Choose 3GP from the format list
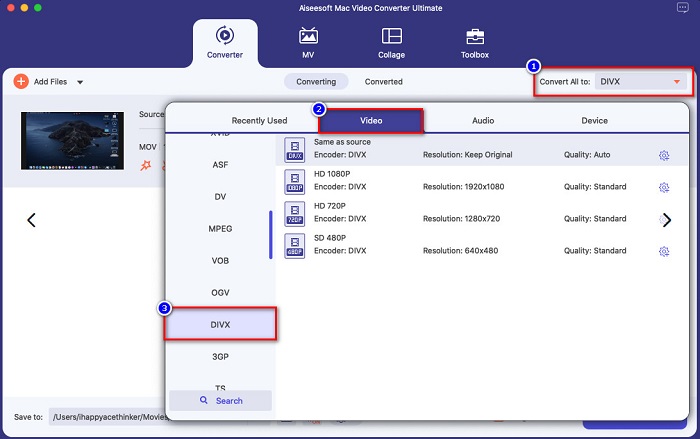 coord(220,355)
